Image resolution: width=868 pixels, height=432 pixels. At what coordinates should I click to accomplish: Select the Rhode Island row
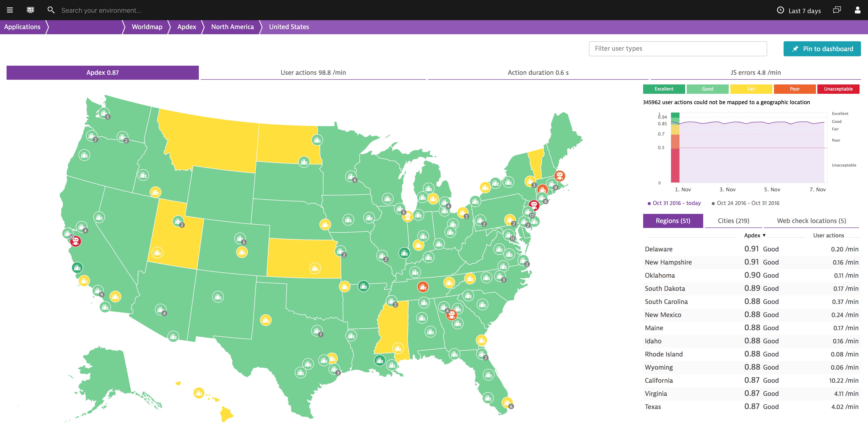[751, 354]
